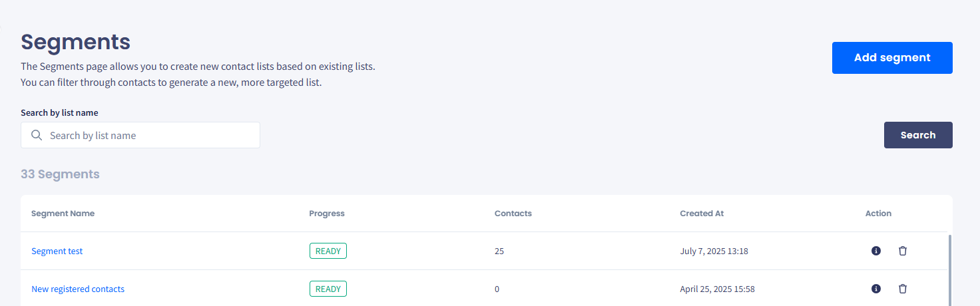The height and width of the screenshot is (306, 980).
Task: Open the New registered contacts link
Action: [78, 289]
